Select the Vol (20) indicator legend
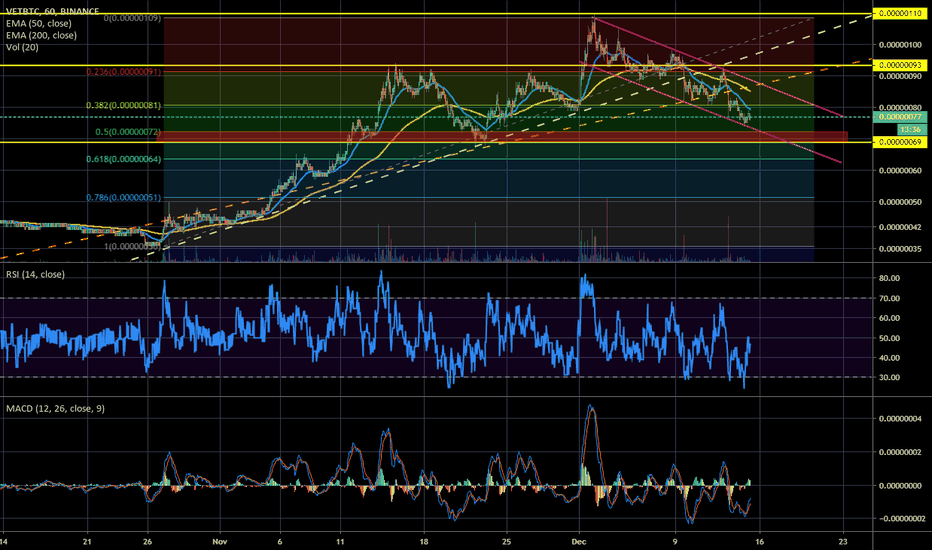Screen dimensions: 932x550 tap(22, 47)
